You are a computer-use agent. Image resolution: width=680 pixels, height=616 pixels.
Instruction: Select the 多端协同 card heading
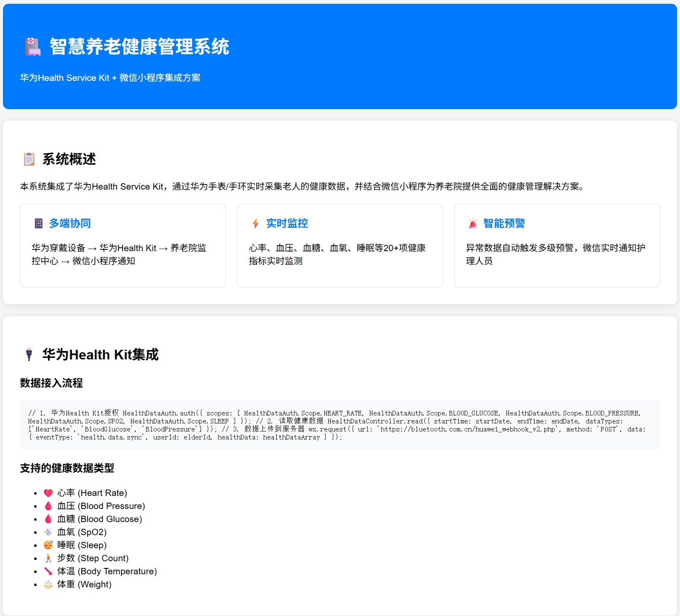click(70, 223)
